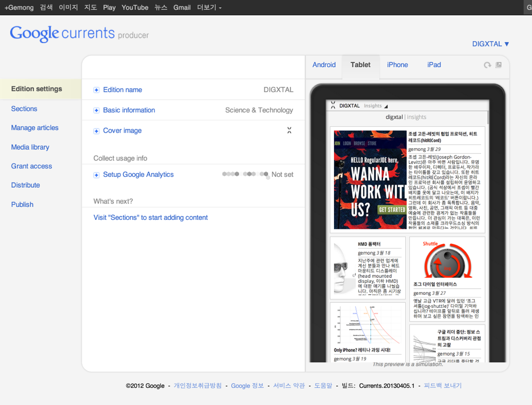Go to Publish in sidebar
This screenshot has height=405, width=532.
point(22,204)
